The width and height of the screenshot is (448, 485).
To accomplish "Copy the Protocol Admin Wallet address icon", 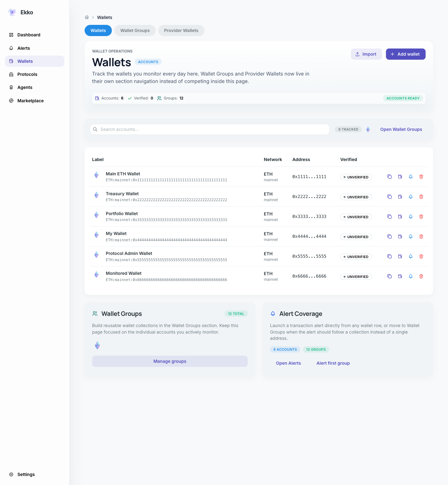I will point(390,256).
